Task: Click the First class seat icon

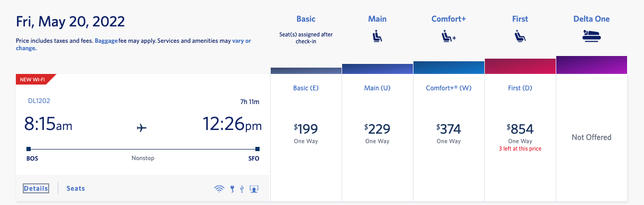Action: [520, 36]
